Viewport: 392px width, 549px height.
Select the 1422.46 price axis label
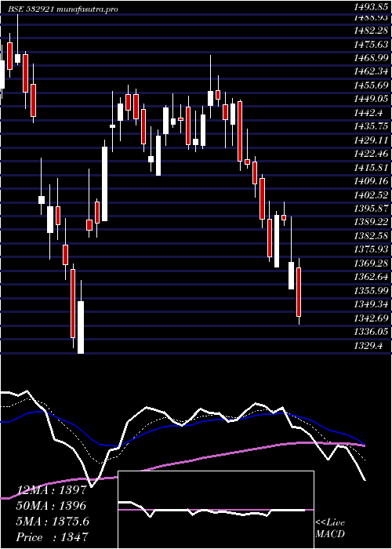click(371, 154)
